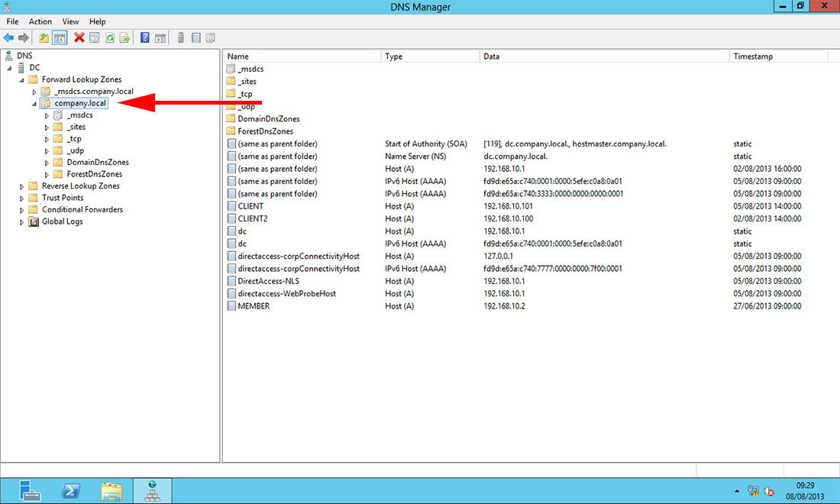
Task: Click the DNS Manager title bar app icon
Action: point(6,6)
